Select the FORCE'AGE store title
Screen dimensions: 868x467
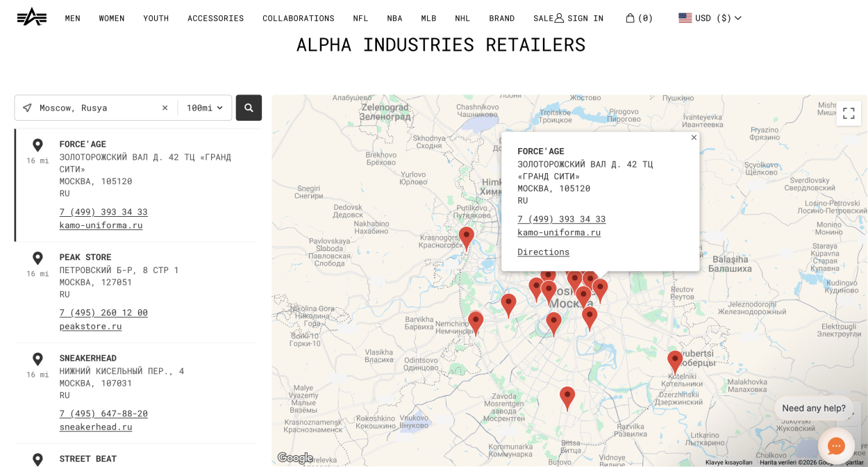pyautogui.click(x=83, y=144)
